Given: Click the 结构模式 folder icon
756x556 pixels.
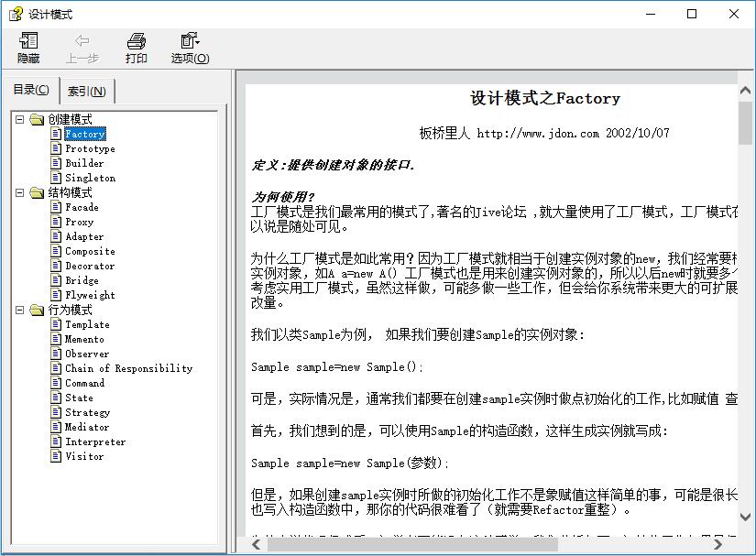Looking at the screenshot, I should click(38, 192).
